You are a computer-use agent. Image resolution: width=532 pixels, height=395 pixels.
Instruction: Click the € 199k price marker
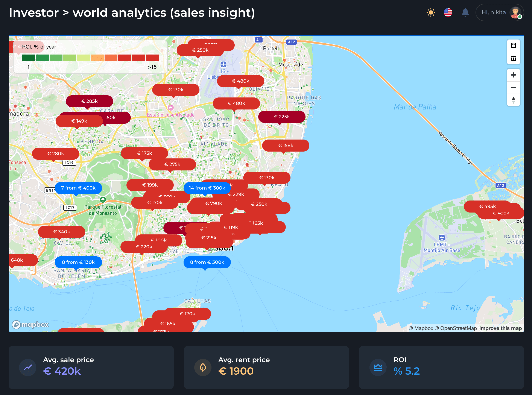point(150,185)
